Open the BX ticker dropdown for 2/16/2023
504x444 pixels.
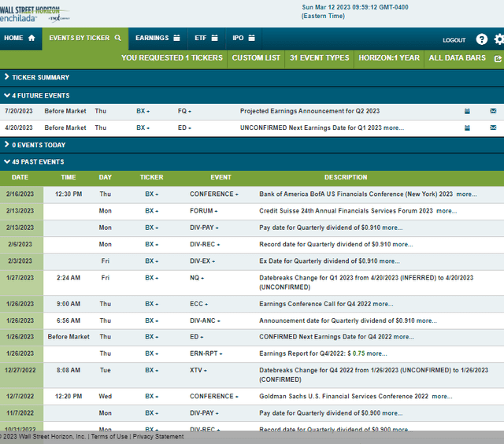151,194
